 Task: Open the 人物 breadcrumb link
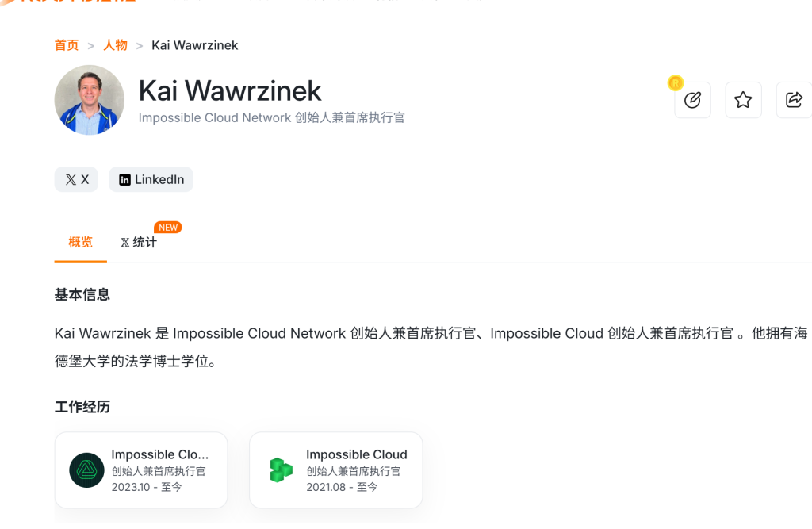point(115,45)
